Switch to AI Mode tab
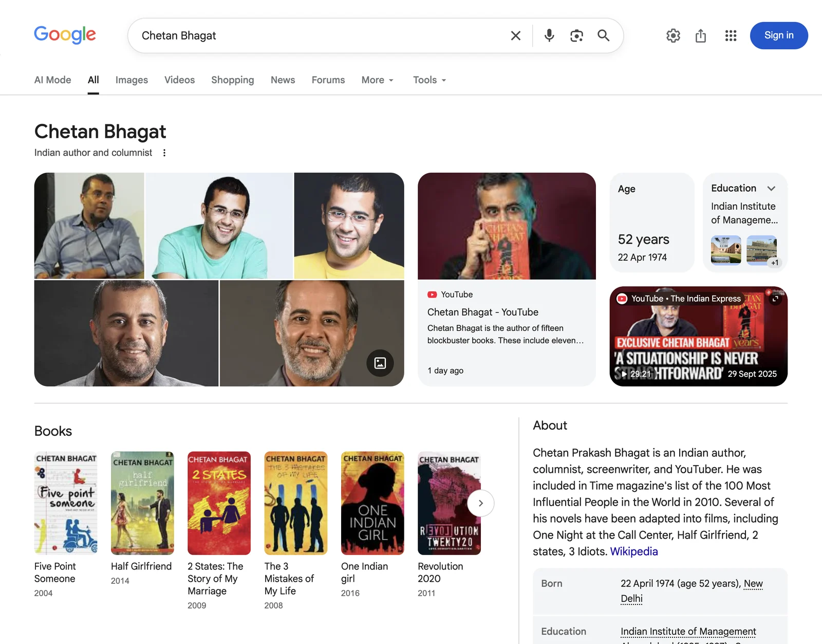This screenshot has width=822, height=644. (53, 80)
